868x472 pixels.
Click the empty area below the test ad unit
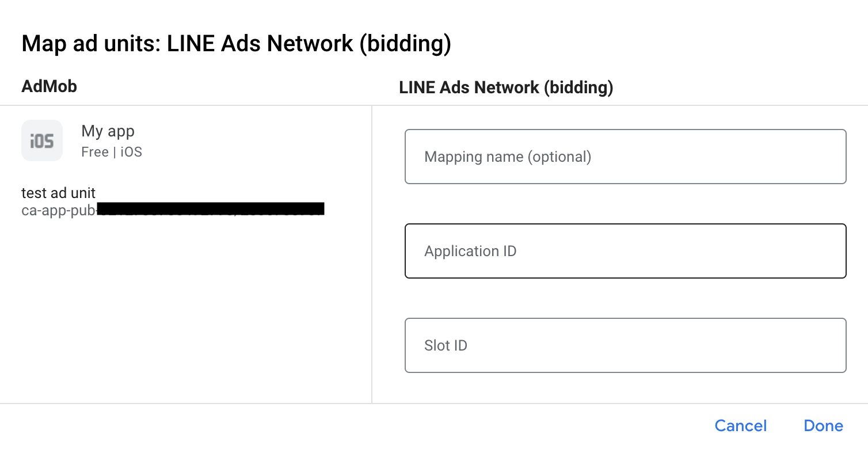pos(184,311)
